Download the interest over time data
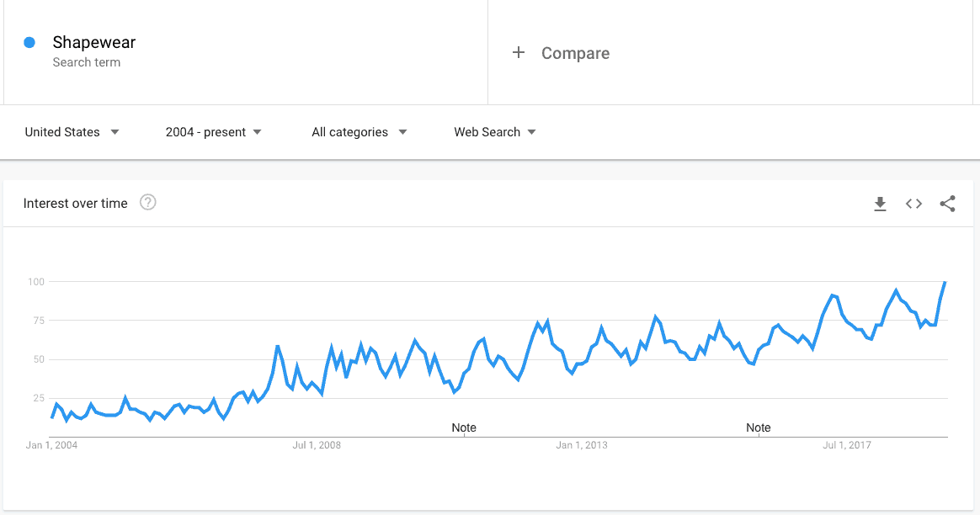 tap(880, 204)
